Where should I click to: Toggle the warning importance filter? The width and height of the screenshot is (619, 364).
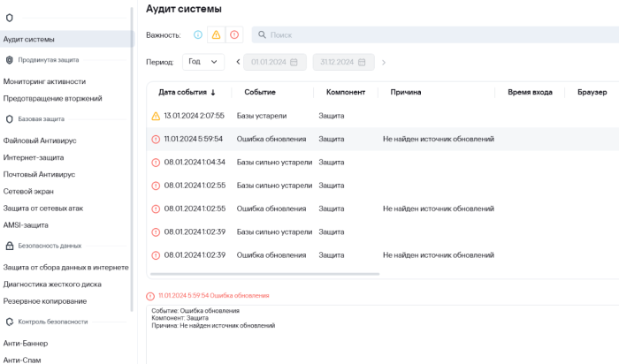(x=216, y=34)
